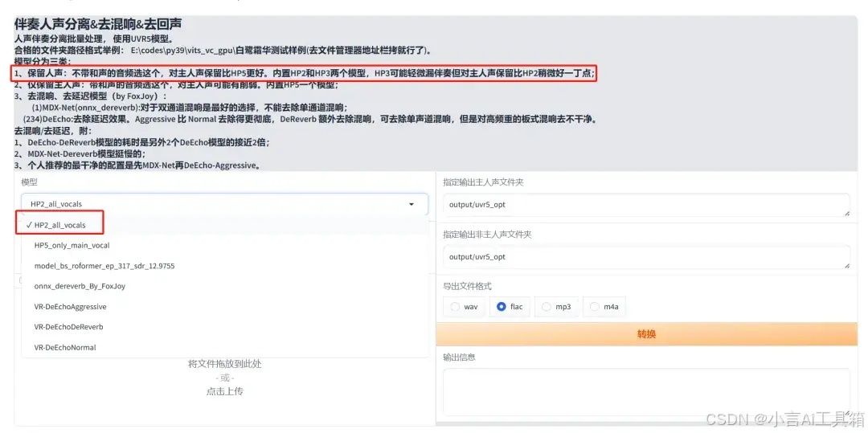The width and height of the screenshot is (868, 433).
Task: Click the line mentioning MDX-Net(onnx_dereverb)
Action: 190,108
